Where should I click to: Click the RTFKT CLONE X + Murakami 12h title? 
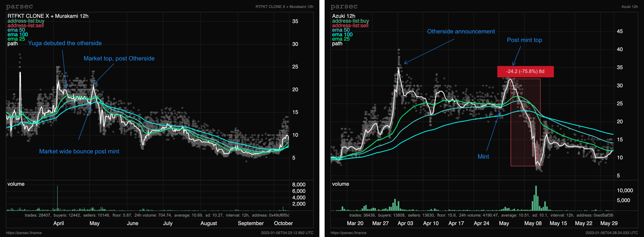48,16
